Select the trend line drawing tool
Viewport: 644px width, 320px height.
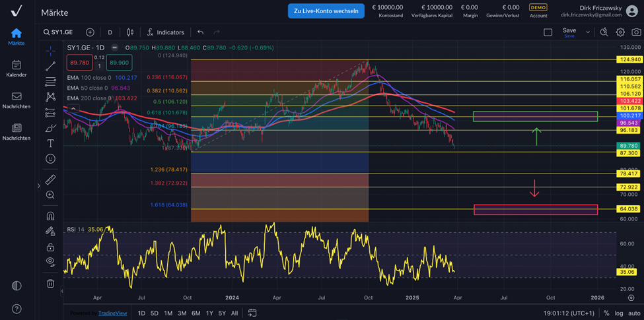(50, 66)
